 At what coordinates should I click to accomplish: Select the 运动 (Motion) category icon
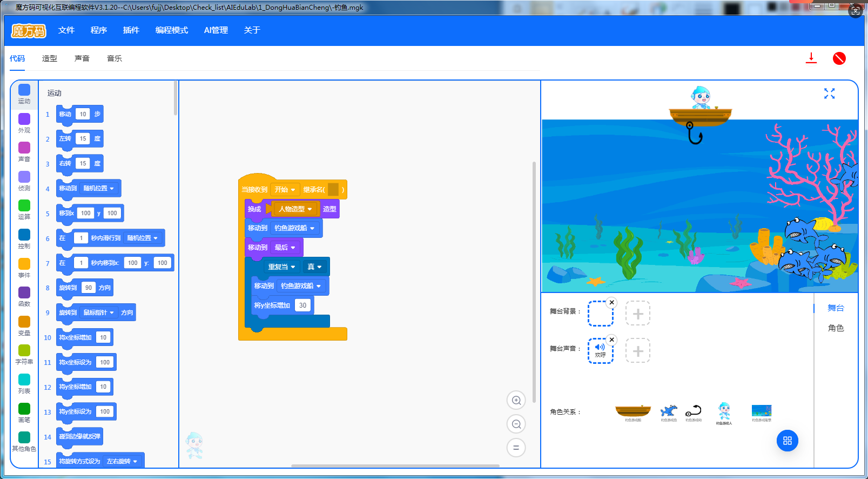click(x=24, y=90)
